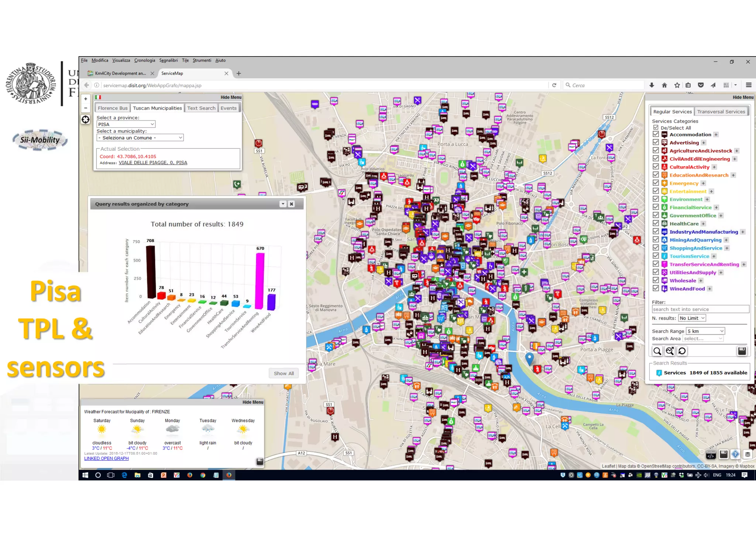Switch to the Text Search tab
This screenshot has height=535, width=756.
(x=201, y=108)
